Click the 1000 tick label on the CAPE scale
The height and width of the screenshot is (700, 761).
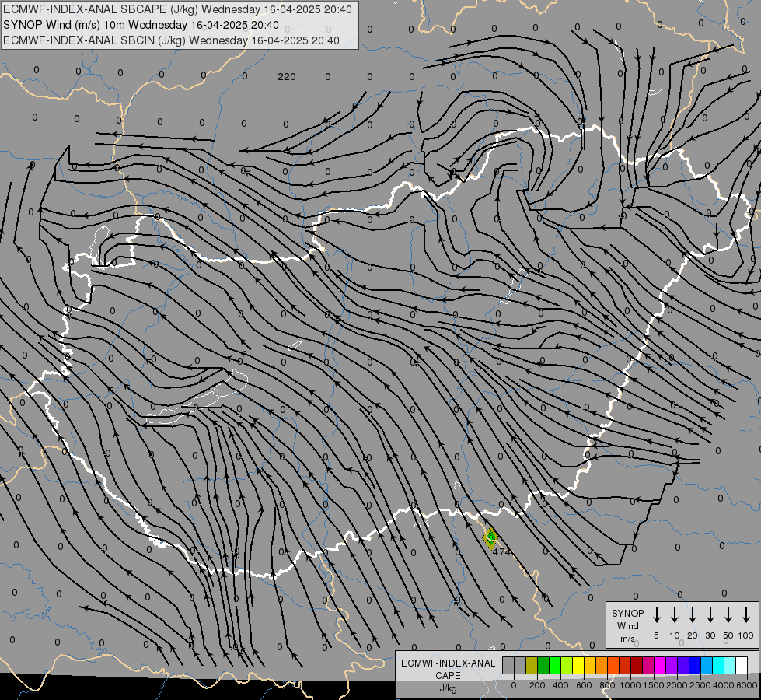coord(630,685)
